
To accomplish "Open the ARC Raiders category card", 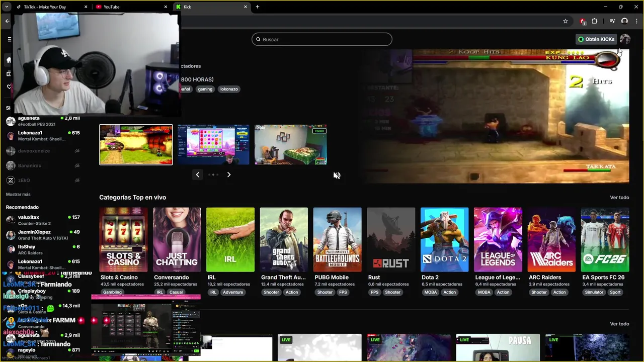I will click(551, 240).
